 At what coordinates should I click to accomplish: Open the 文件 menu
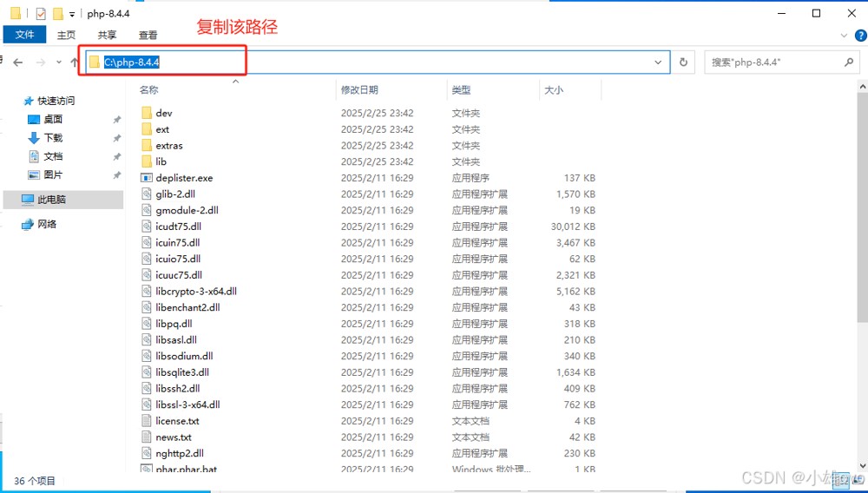[25, 35]
